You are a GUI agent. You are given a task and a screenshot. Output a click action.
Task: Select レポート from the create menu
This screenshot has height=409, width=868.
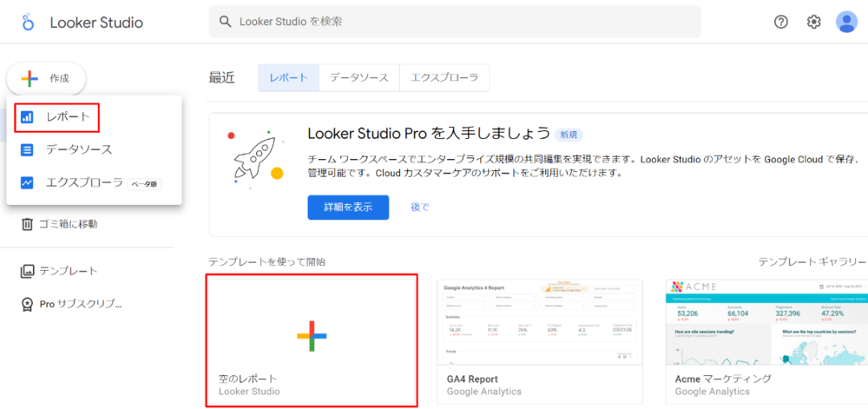pyautogui.click(x=94, y=116)
